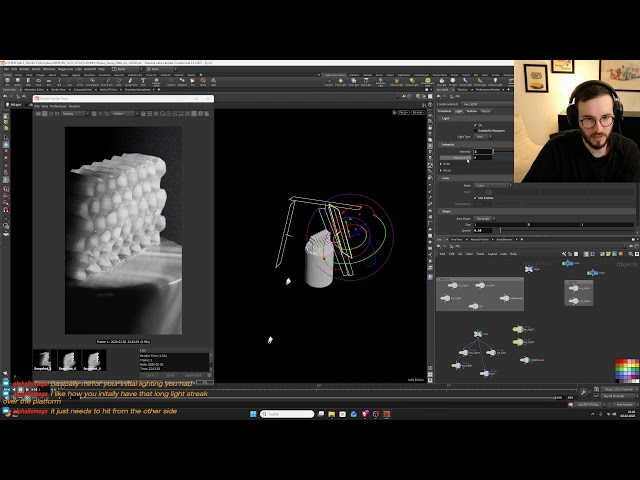Select the Grid shelf tool

tap(49, 82)
